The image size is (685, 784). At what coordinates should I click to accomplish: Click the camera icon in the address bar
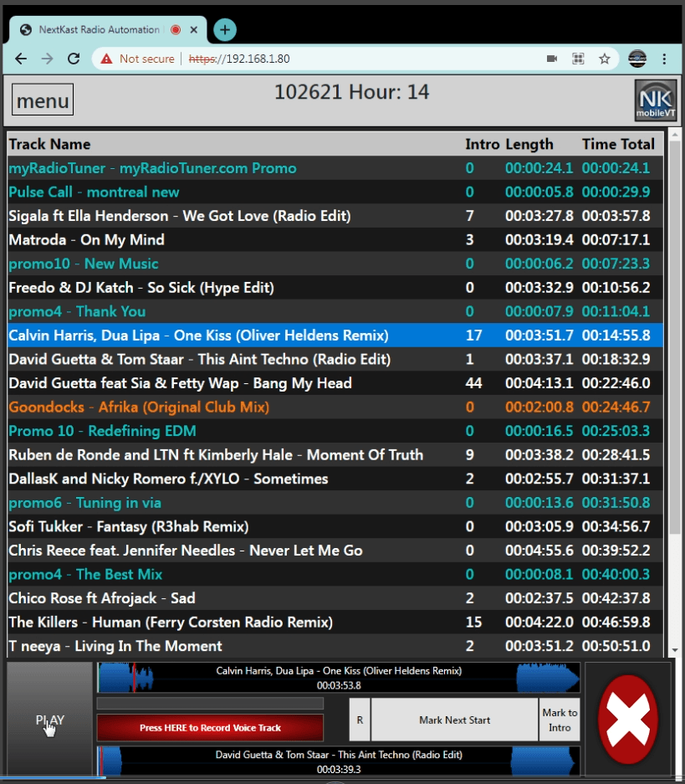pos(553,59)
